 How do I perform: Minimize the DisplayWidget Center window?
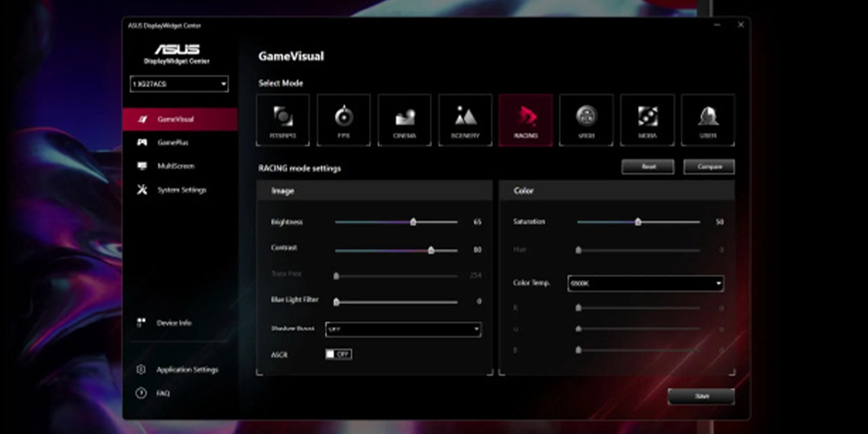click(x=718, y=25)
